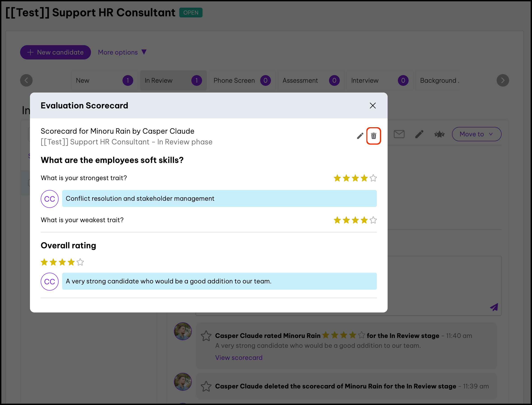This screenshot has width=532, height=405.
Task: Select the In Review stage tab
Action: 173,80
